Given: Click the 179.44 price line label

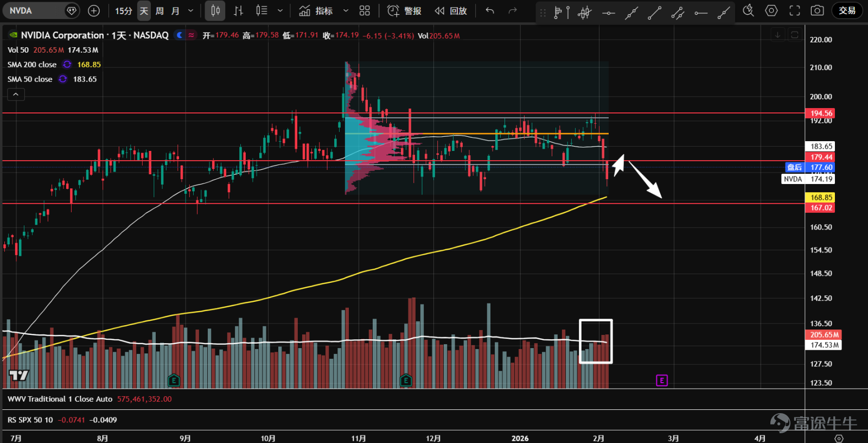Looking at the screenshot, I should 821,157.
